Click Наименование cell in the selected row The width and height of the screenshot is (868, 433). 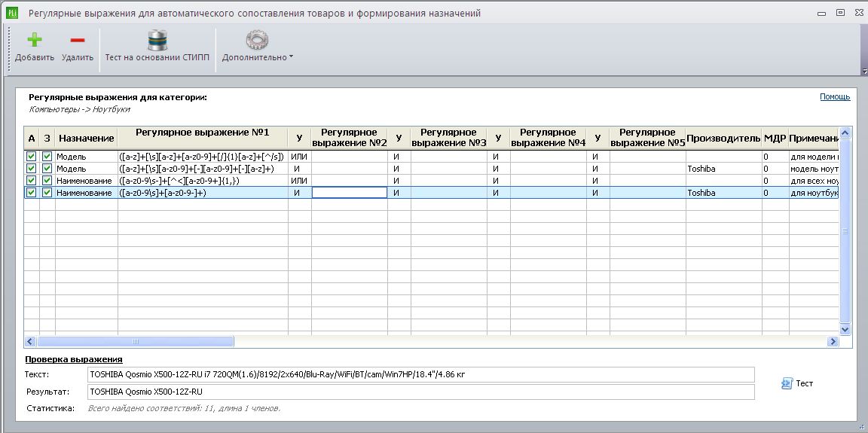[x=87, y=193]
